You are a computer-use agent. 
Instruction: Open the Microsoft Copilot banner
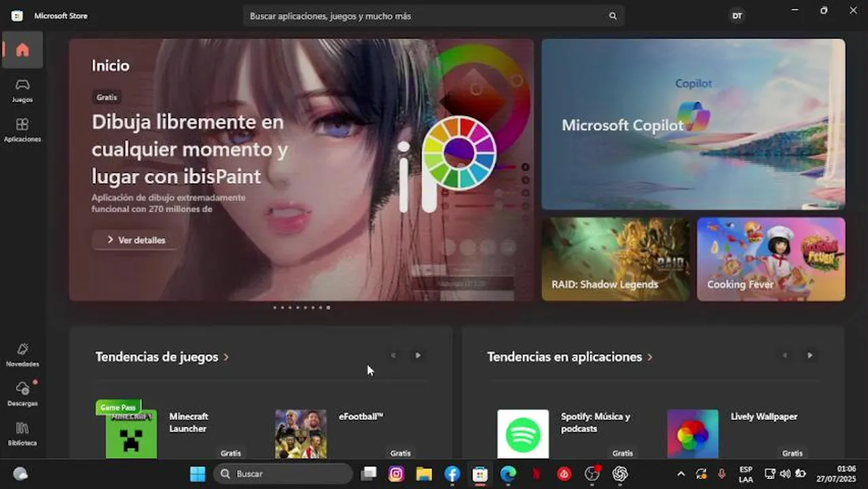click(x=693, y=124)
